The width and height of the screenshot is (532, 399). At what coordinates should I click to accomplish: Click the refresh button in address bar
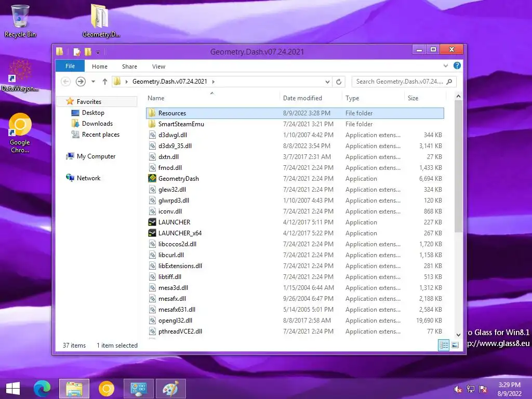click(339, 82)
